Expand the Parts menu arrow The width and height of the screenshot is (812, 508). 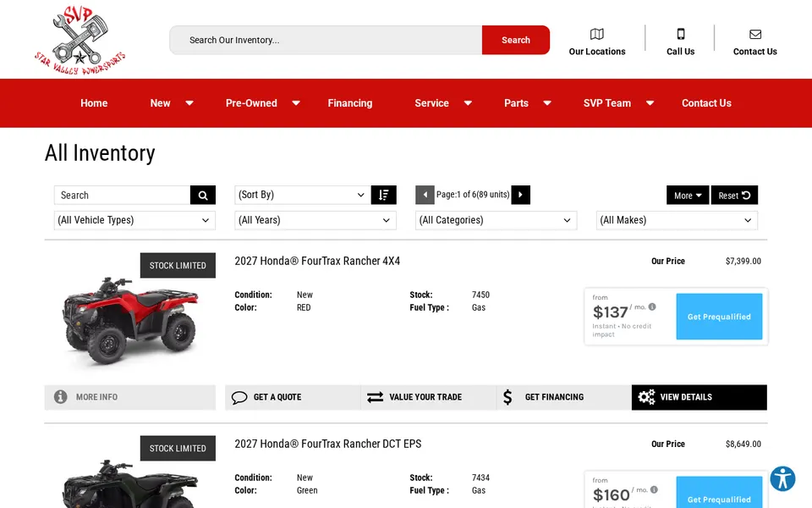point(547,103)
